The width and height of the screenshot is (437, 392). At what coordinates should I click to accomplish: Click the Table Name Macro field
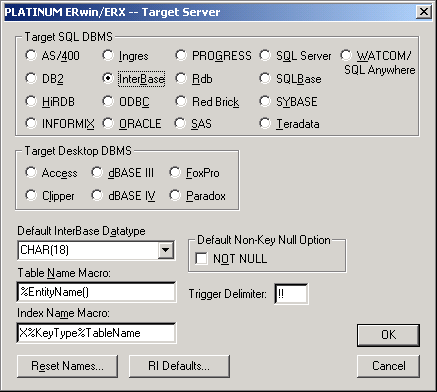[96, 292]
